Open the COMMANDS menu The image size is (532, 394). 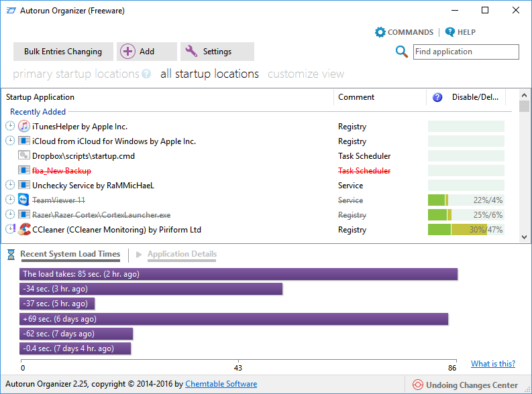click(x=404, y=32)
